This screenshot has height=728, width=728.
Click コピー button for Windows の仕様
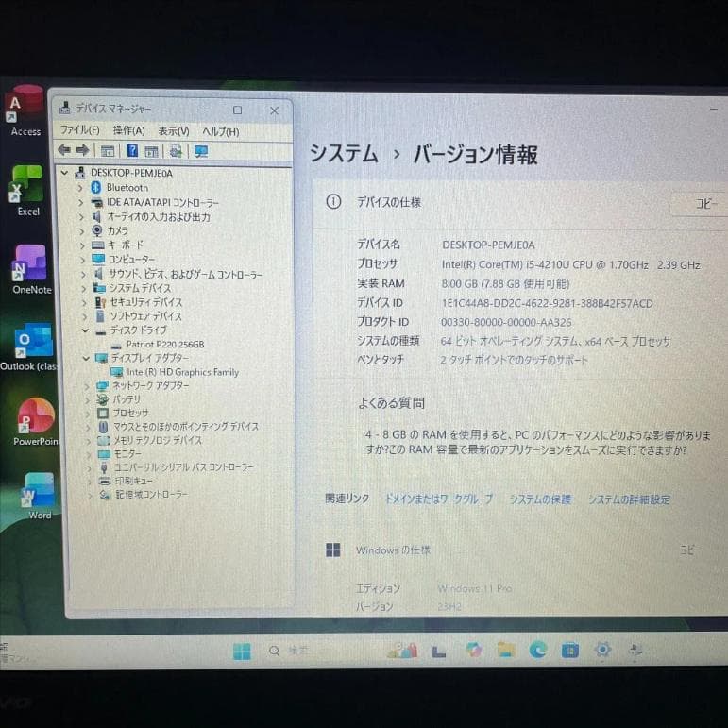(690, 550)
